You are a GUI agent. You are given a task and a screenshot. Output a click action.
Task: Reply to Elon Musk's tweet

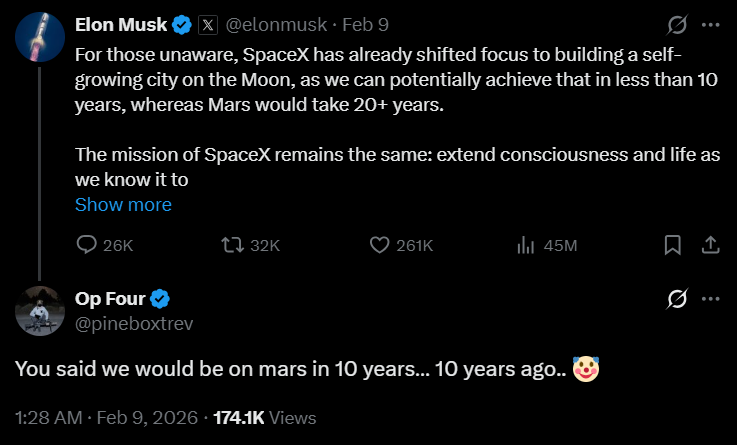click(x=88, y=245)
